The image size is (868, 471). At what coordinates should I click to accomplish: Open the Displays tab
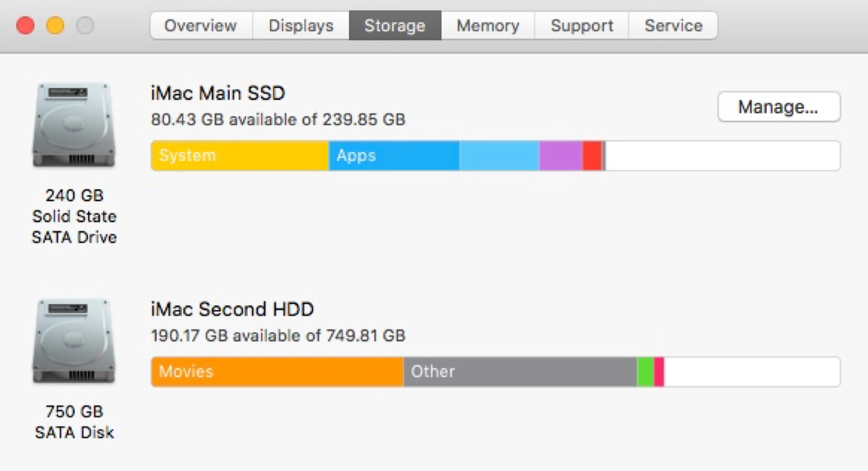point(301,26)
